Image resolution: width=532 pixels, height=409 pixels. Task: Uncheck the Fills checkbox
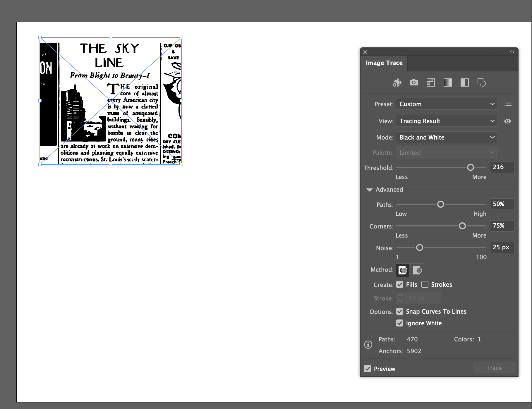pyautogui.click(x=400, y=284)
